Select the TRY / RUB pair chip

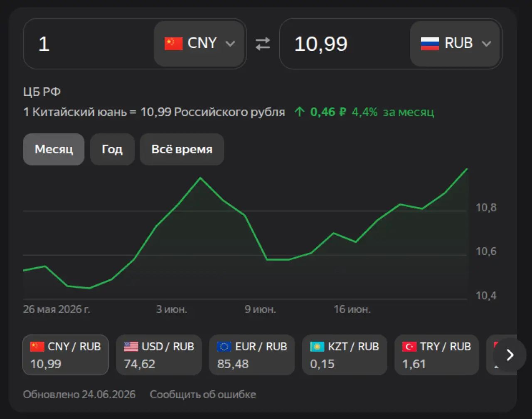tap(437, 355)
